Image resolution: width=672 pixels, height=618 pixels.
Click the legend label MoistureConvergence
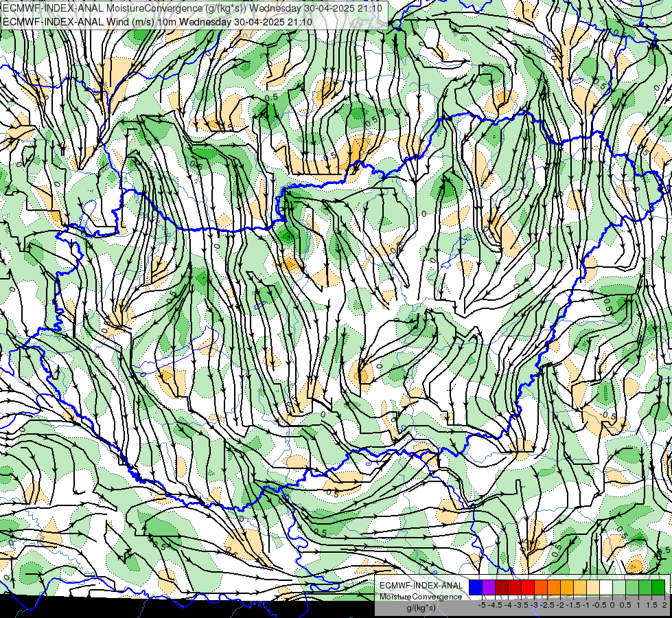pos(421,597)
